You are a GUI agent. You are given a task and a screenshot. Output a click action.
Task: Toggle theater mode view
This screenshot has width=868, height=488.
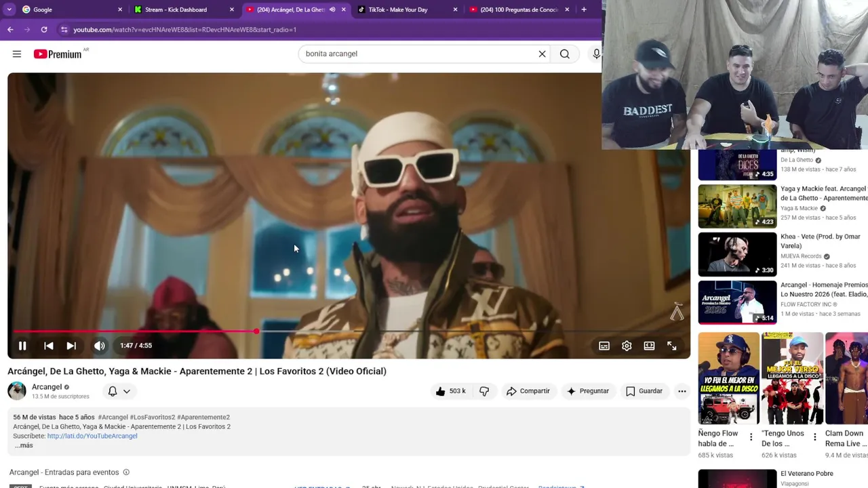click(649, 346)
